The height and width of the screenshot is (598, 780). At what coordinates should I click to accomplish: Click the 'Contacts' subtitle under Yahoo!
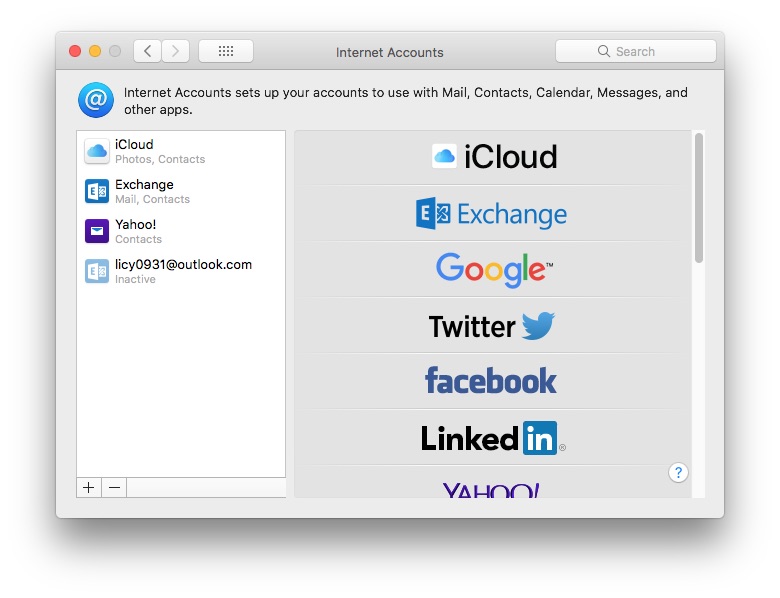click(138, 239)
